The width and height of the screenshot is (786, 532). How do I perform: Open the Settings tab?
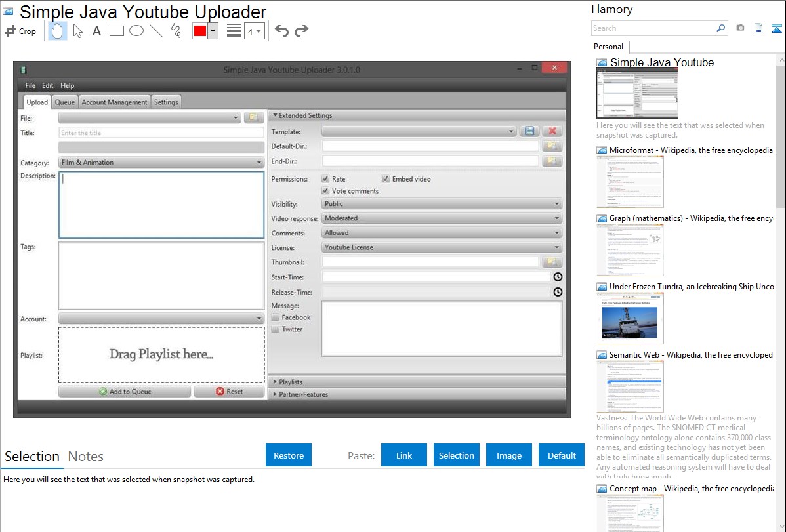click(166, 102)
